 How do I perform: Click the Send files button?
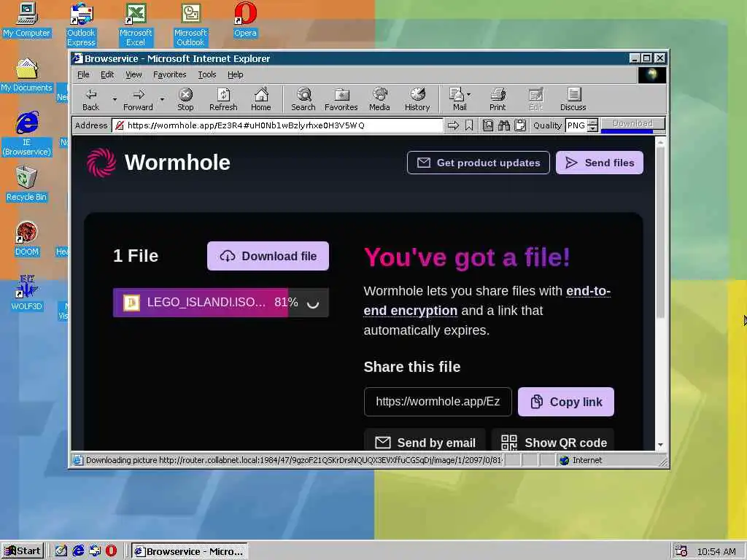[x=600, y=163]
